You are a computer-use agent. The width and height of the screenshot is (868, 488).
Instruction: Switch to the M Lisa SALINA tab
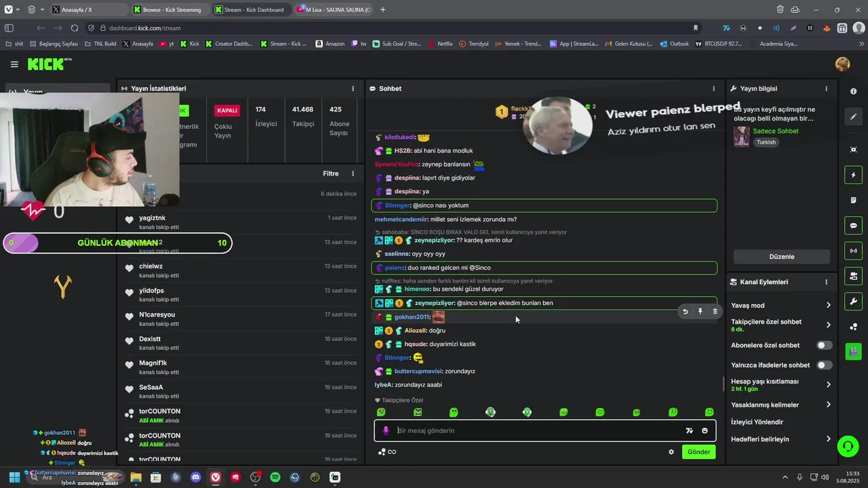coord(334,9)
